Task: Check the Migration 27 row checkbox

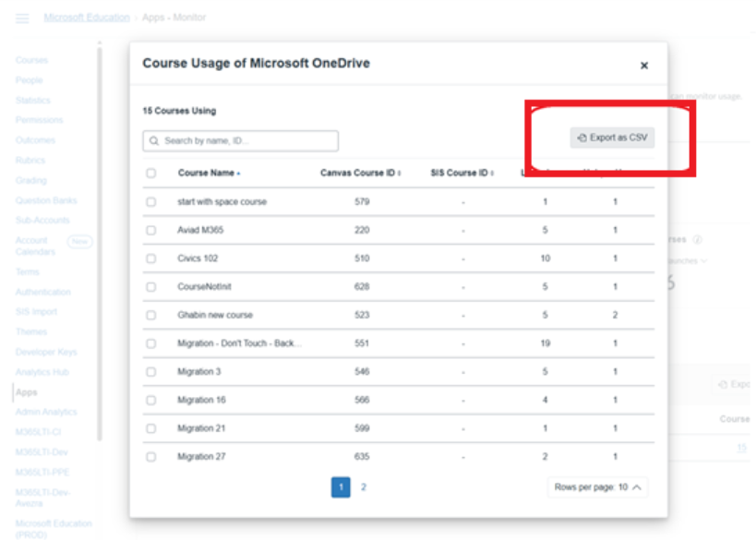Action: pos(151,457)
